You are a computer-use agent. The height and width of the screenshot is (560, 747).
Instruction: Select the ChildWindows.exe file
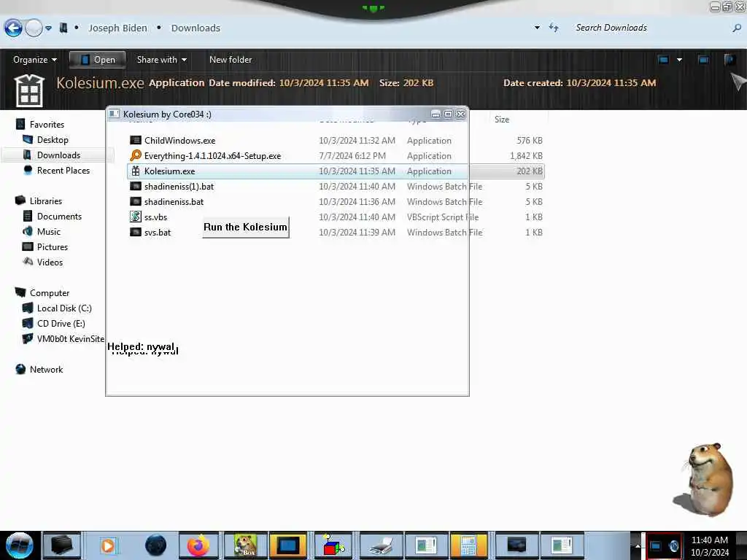click(179, 141)
